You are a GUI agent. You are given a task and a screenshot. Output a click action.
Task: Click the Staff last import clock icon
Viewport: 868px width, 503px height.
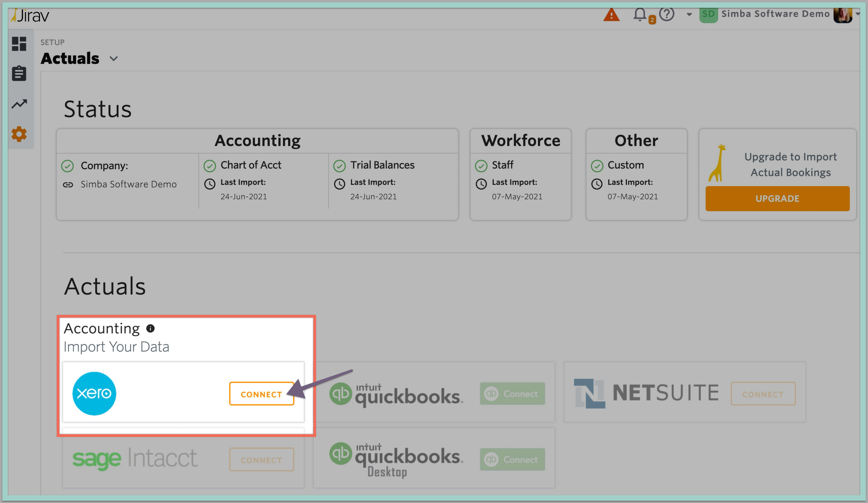(x=481, y=184)
